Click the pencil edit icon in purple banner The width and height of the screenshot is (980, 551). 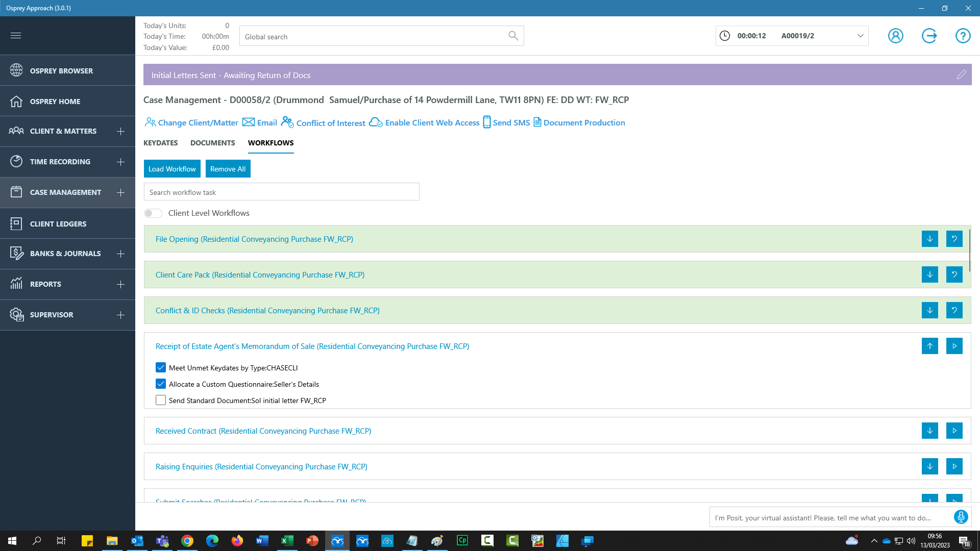coord(961,75)
